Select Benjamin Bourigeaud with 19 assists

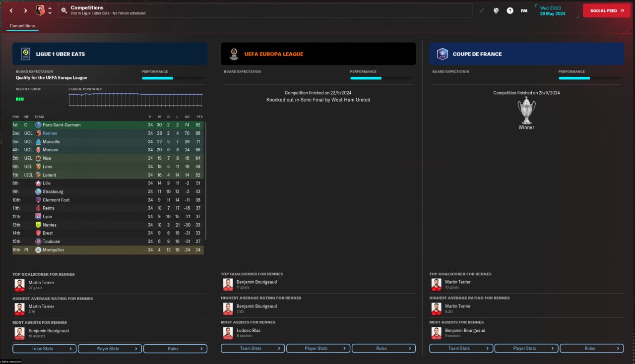(x=49, y=331)
